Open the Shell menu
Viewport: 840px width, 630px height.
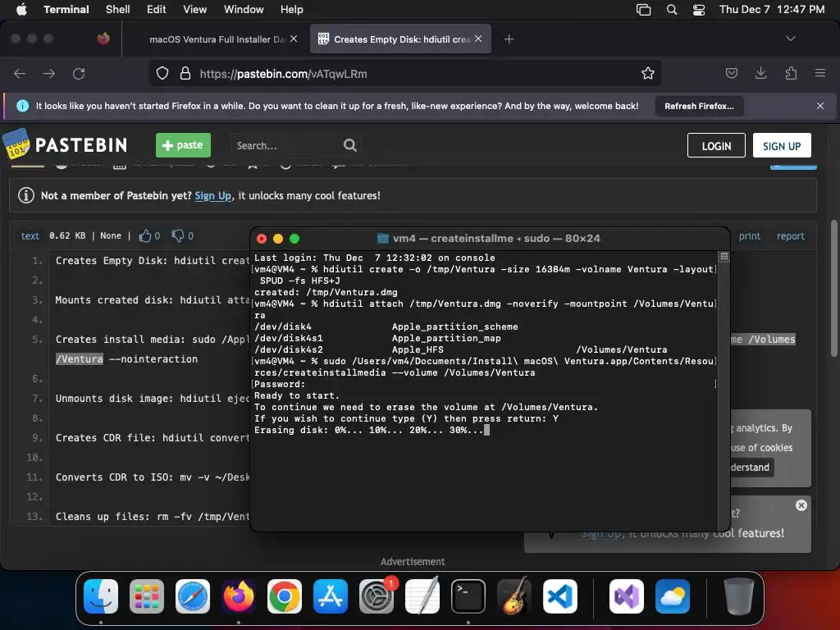117,9
